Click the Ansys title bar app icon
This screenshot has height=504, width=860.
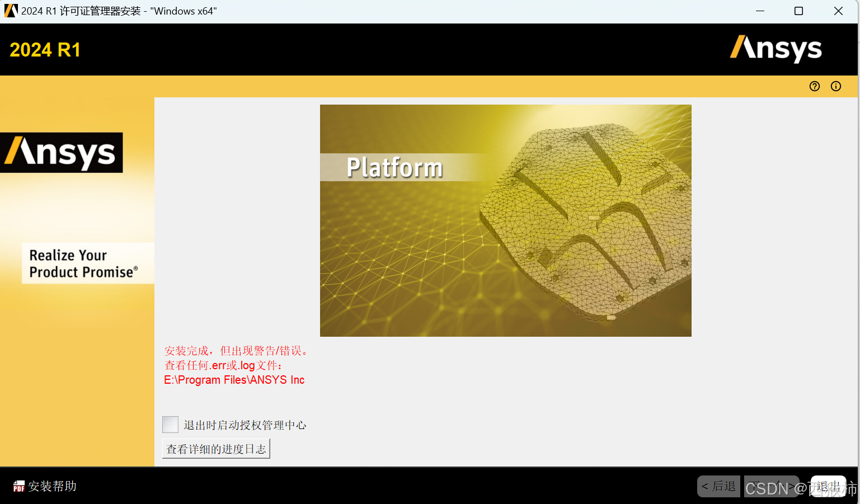coord(11,11)
